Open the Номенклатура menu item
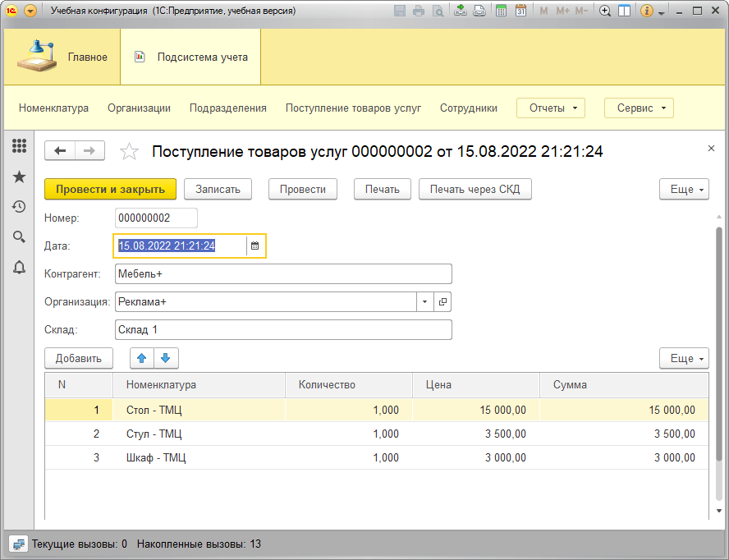This screenshot has width=729, height=560. 53,108
